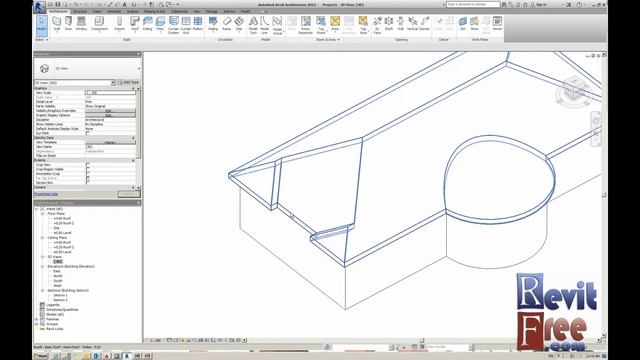The width and height of the screenshot is (640, 360).
Task: Select the Wall tool in the ribbon
Action: [x=57, y=24]
